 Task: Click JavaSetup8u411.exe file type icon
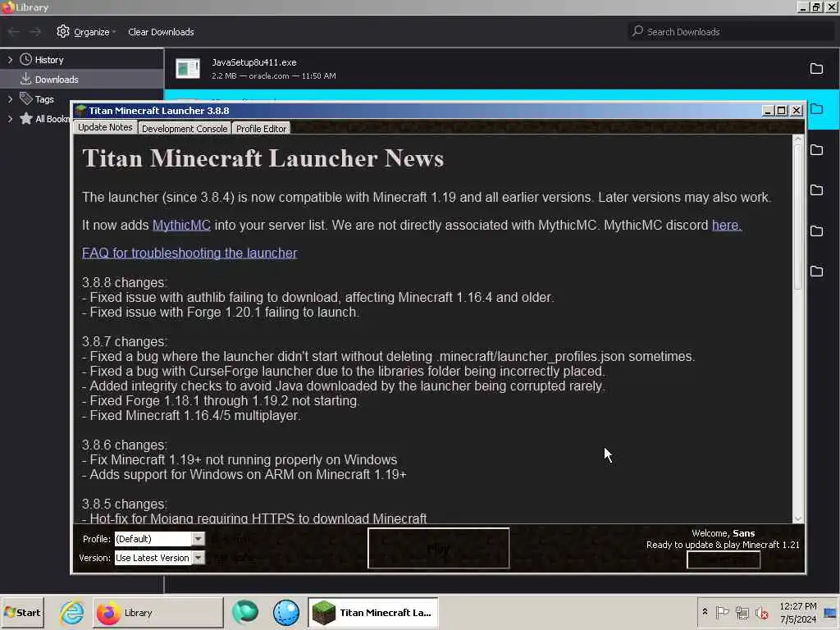pyautogui.click(x=188, y=69)
